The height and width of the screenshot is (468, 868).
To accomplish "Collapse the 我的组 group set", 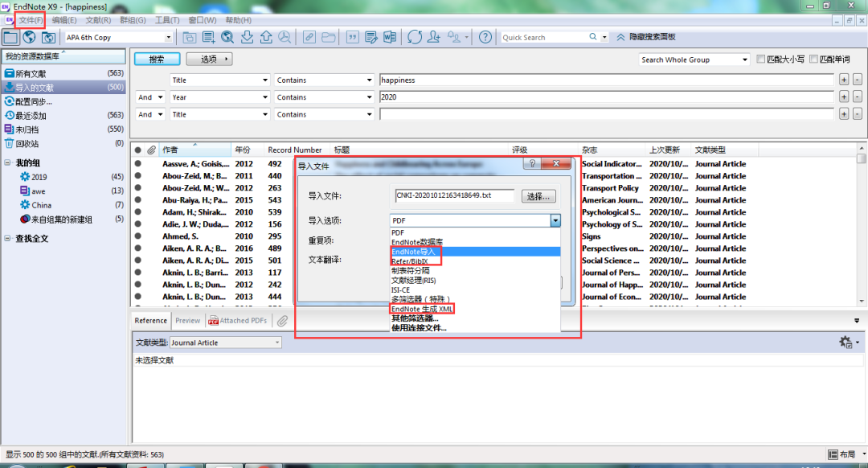I will point(7,162).
